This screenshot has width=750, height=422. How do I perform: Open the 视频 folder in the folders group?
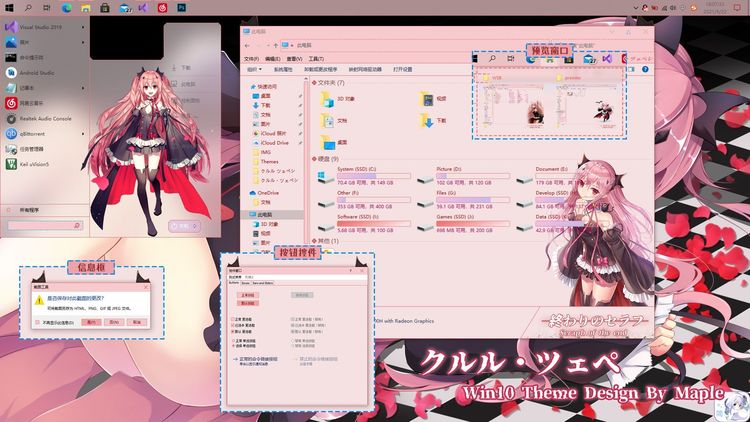tap(432, 99)
